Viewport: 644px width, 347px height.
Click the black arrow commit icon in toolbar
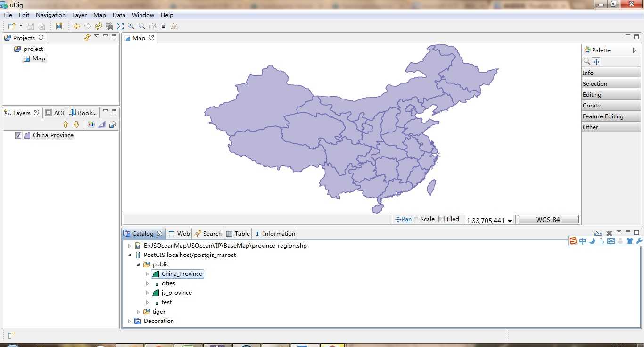click(164, 26)
